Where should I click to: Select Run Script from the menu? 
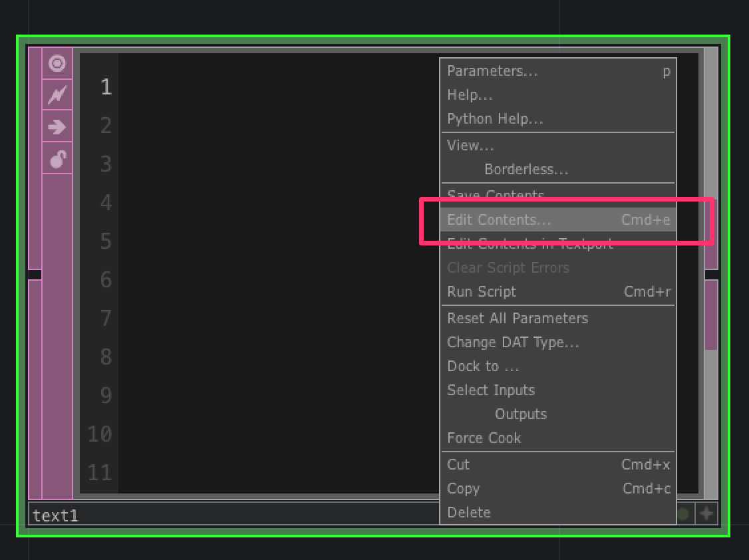click(557, 292)
